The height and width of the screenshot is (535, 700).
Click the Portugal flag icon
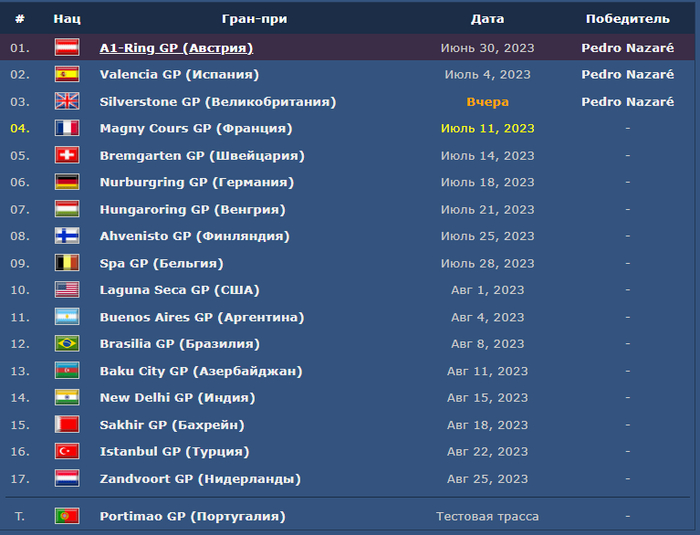(x=67, y=516)
